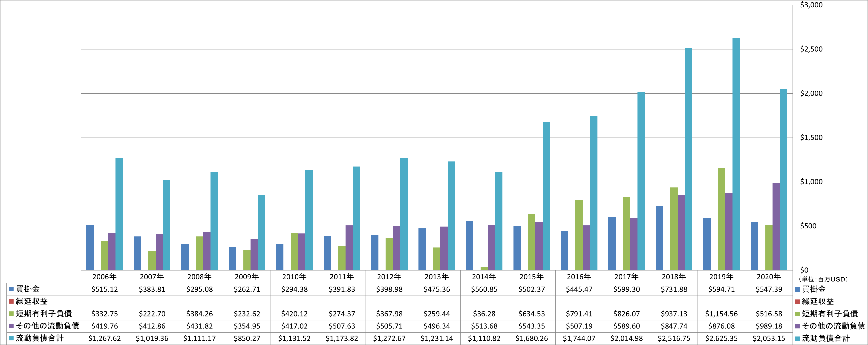Click the blue 買掛金 swatch in table row header
Viewport: 868px width, 345px height.
coord(11,289)
